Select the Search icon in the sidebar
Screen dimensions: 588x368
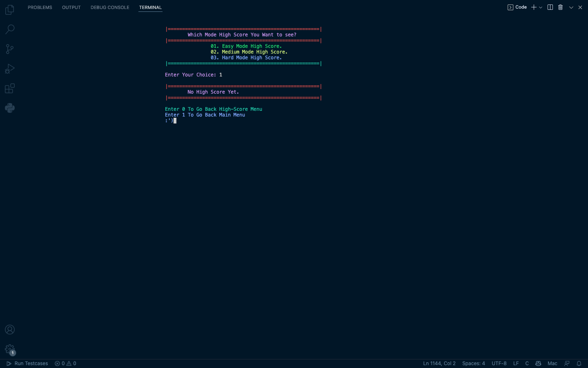click(10, 29)
